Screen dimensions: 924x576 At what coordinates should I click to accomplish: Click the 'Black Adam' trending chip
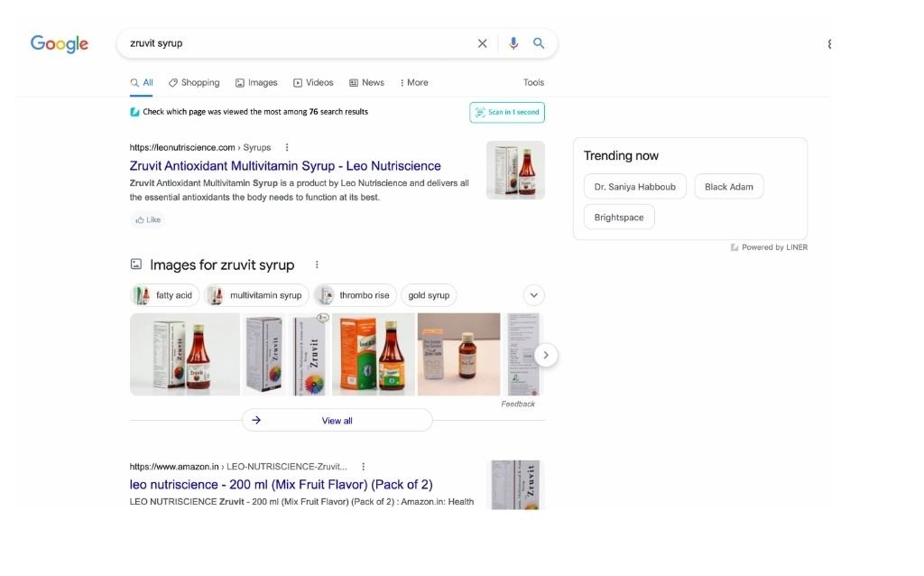[728, 187]
